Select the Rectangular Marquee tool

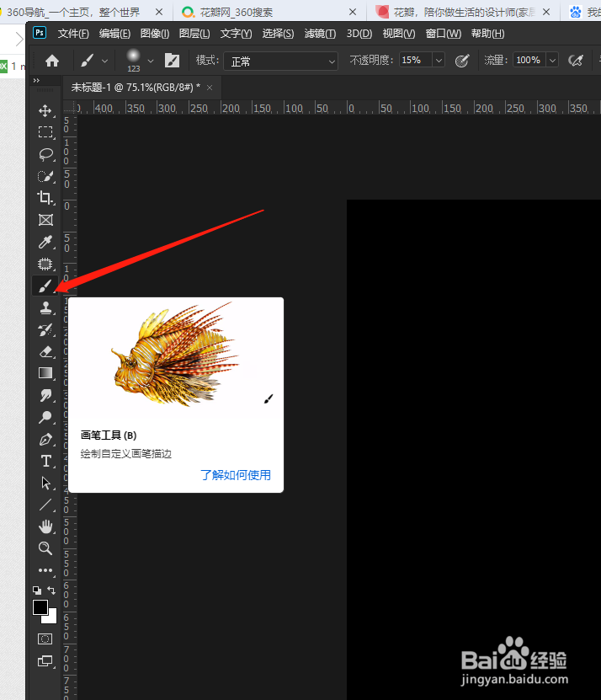click(x=45, y=132)
